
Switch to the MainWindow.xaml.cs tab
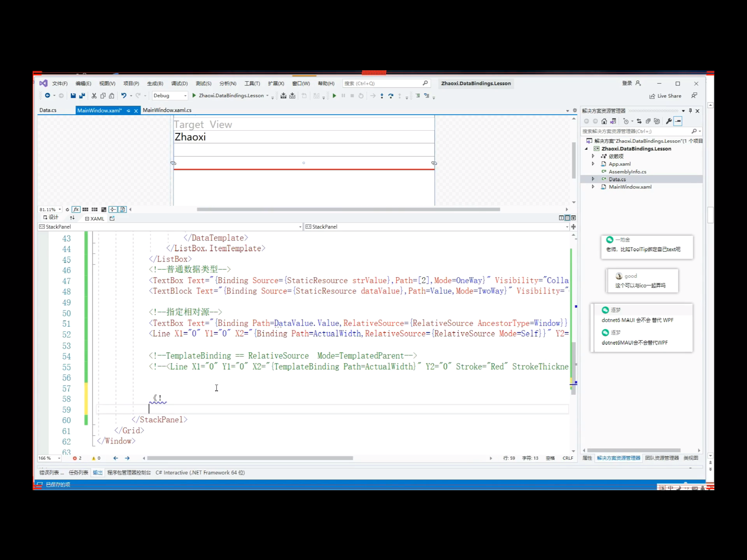[167, 110]
